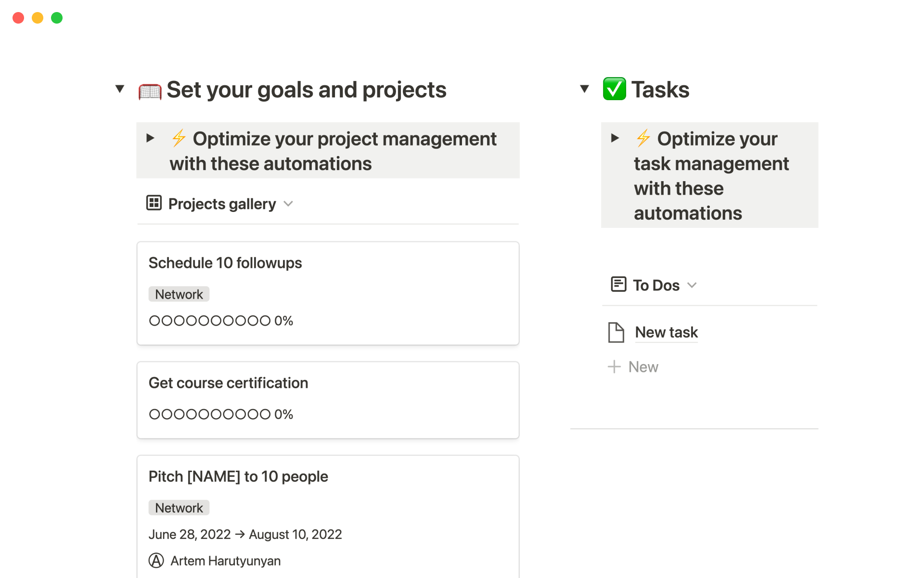Click the goal net emoji icon
Image resolution: width=924 pixels, height=578 pixels.
[x=150, y=91]
